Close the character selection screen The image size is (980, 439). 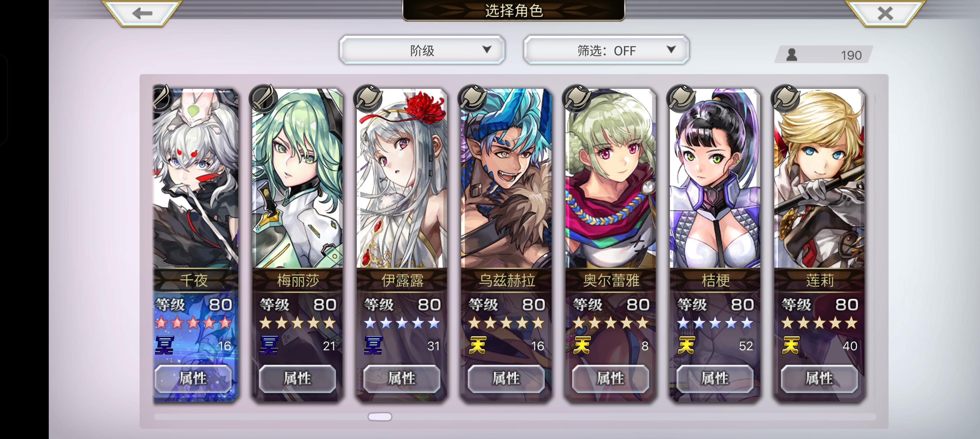[885, 13]
